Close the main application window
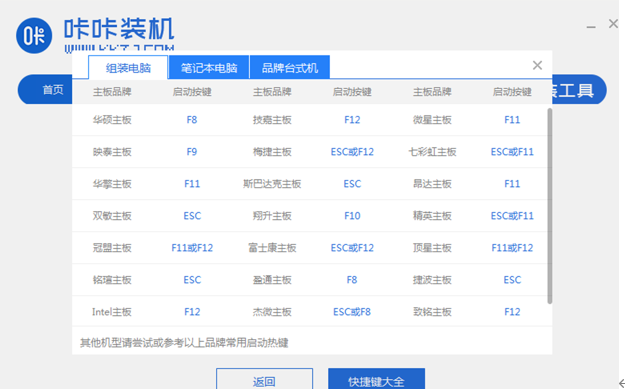 point(613,24)
